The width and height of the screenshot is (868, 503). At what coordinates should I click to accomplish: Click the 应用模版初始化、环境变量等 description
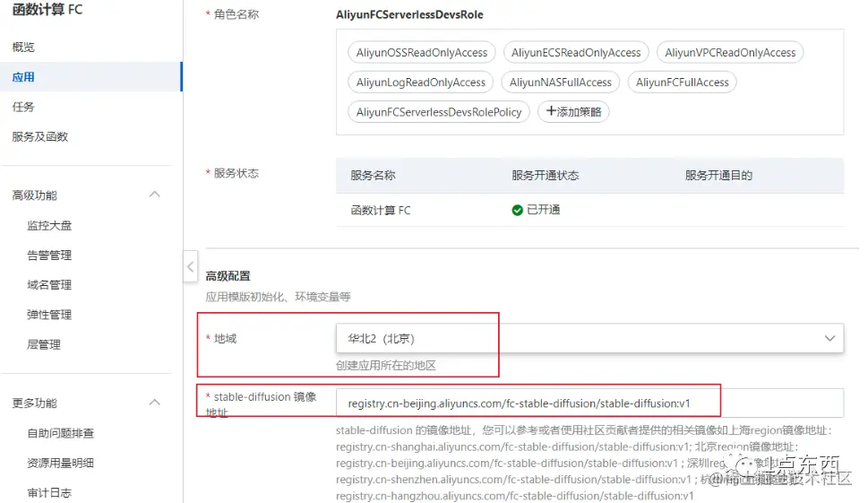pyautogui.click(x=278, y=297)
